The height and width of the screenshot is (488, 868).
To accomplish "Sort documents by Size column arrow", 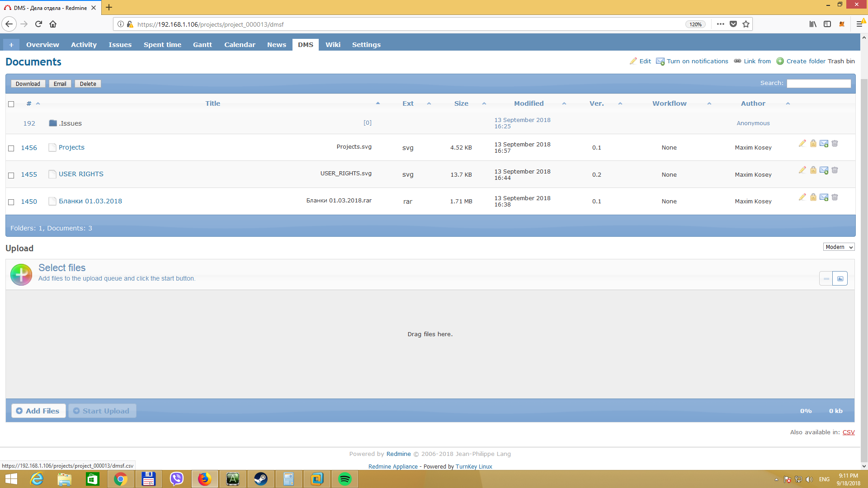I will (484, 104).
